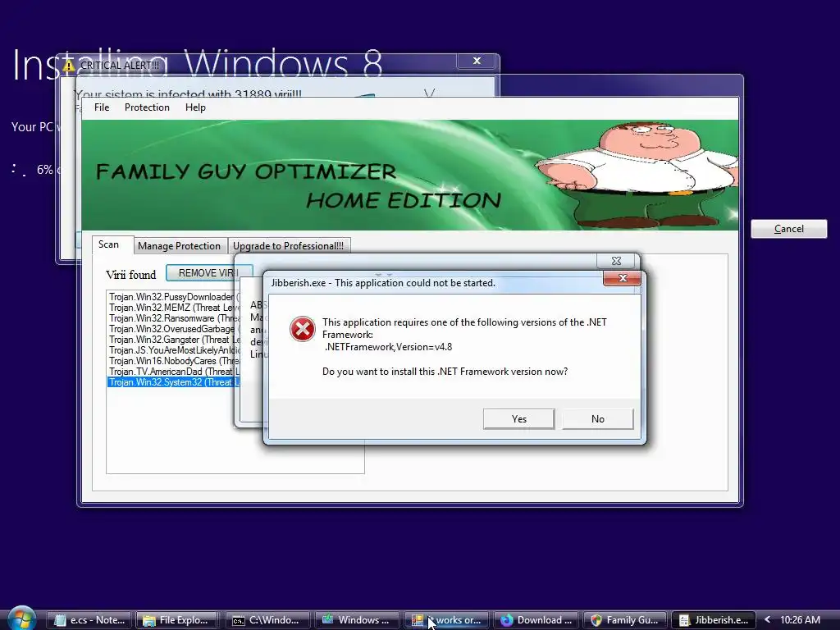Activate the Windows setup taskbar button
840x630 pixels.
(358, 620)
